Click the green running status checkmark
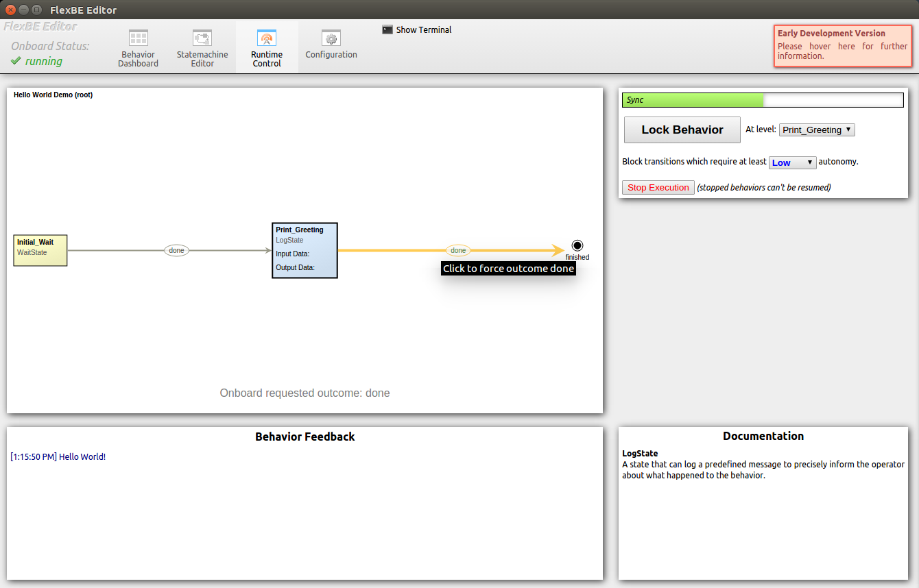The height and width of the screenshot is (588, 919). point(16,61)
